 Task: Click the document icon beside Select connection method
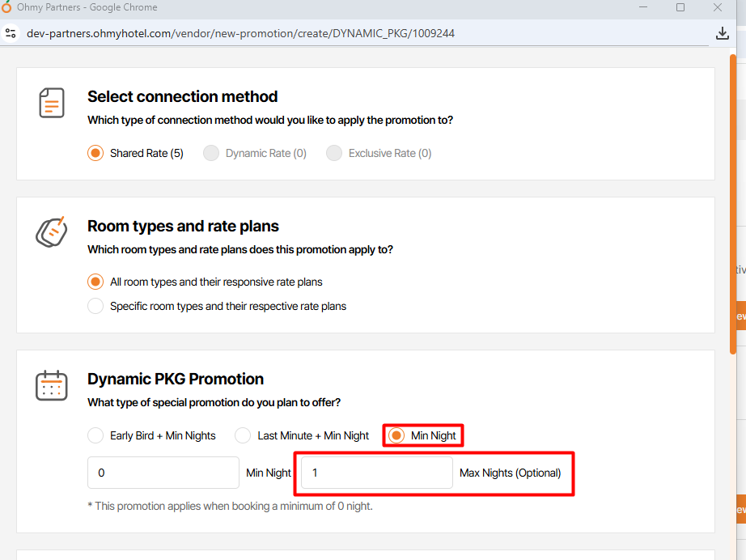[x=52, y=103]
